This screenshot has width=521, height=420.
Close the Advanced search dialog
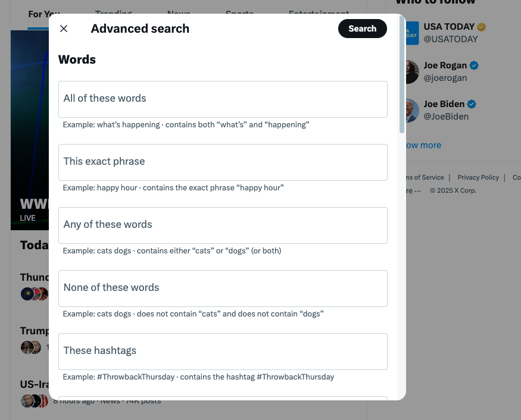pos(64,29)
